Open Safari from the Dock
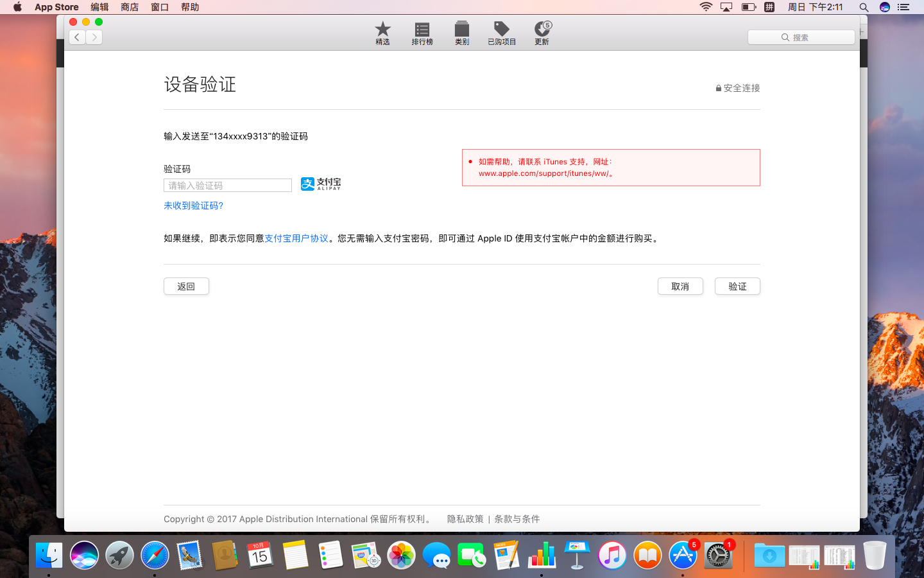924x578 pixels. [x=155, y=556]
